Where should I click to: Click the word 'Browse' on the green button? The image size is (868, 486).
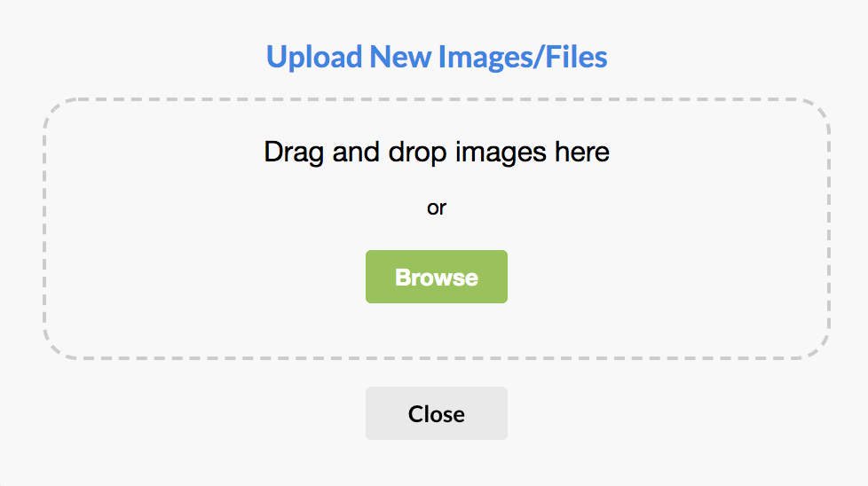pos(436,277)
